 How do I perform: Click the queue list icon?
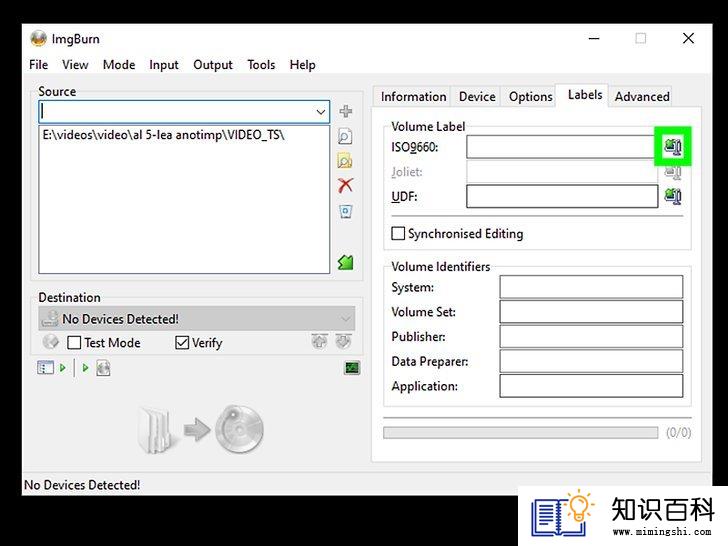pyautogui.click(x=45, y=368)
